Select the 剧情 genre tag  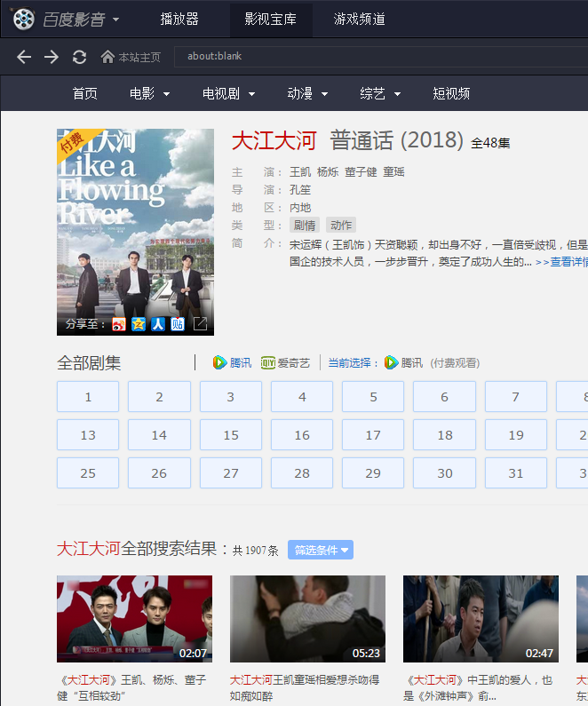click(x=305, y=226)
